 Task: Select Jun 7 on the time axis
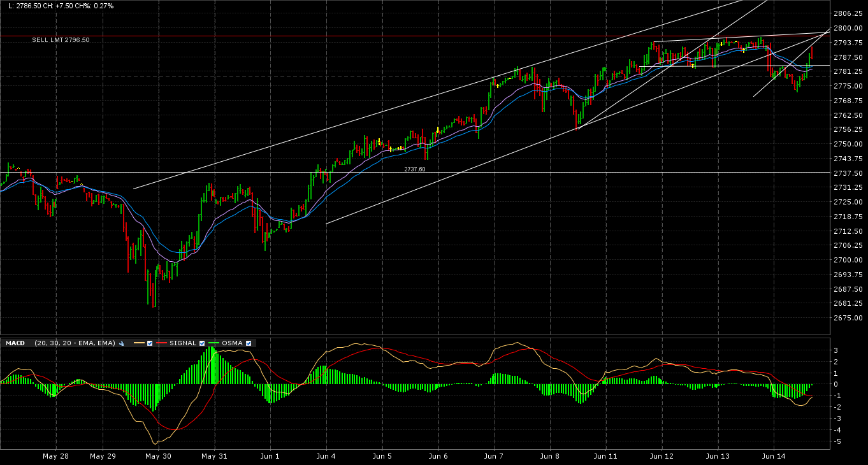(494, 456)
